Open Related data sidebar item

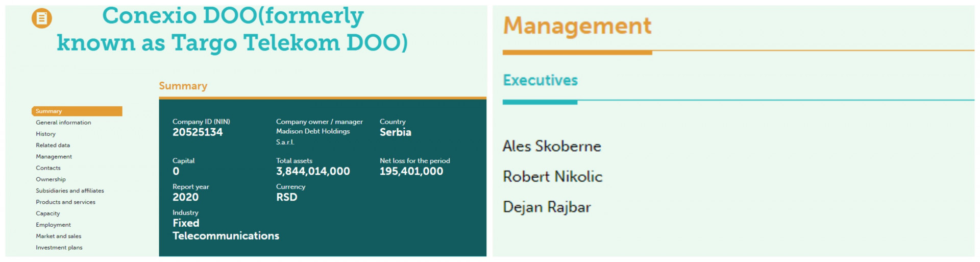click(53, 145)
